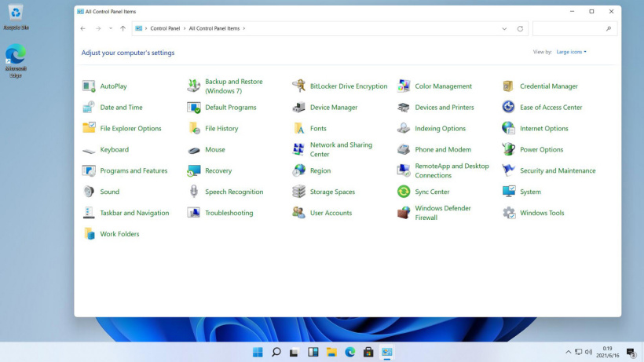Refresh the Control Panel view
644x362 pixels.
pyautogui.click(x=520, y=29)
